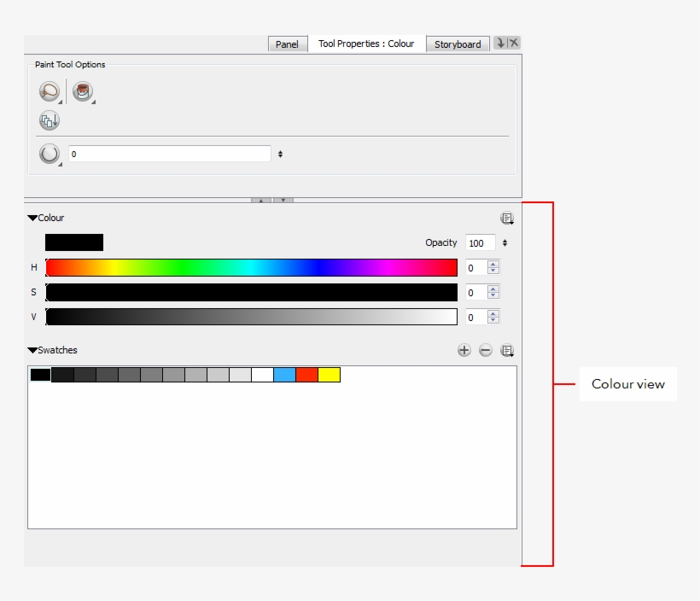The width and height of the screenshot is (700, 601).
Task: Click the panel move-down arrow button
Action: point(502,41)
